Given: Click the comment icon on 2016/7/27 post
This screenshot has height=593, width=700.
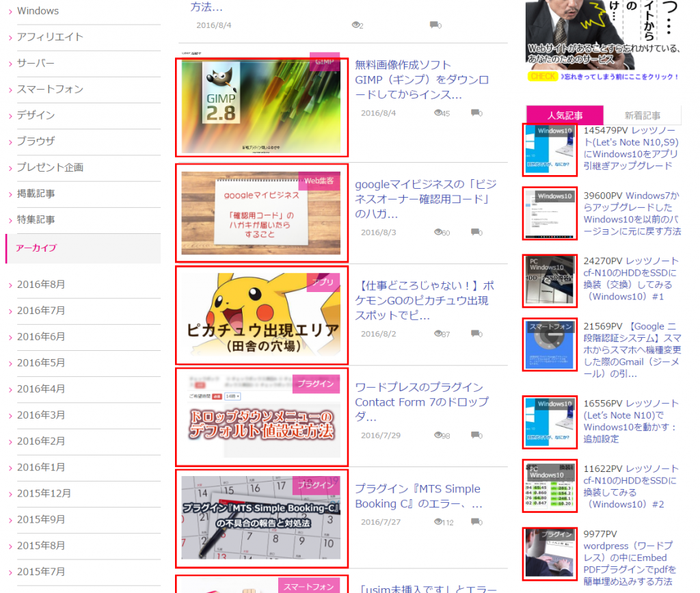Looking at the screenshot, I should (475, 522).
